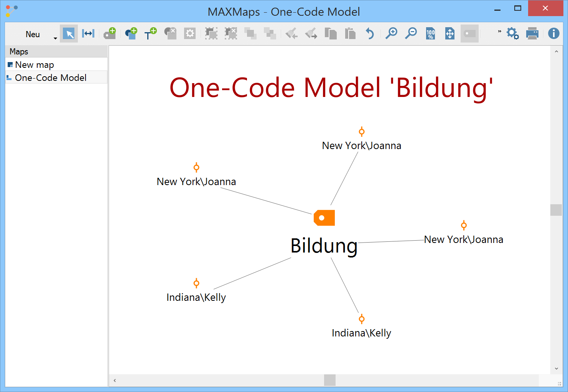Click segment icon above bottom Indiana\Kelly
568x392 pixels.
pyautogui.click(x=362, y=319)
